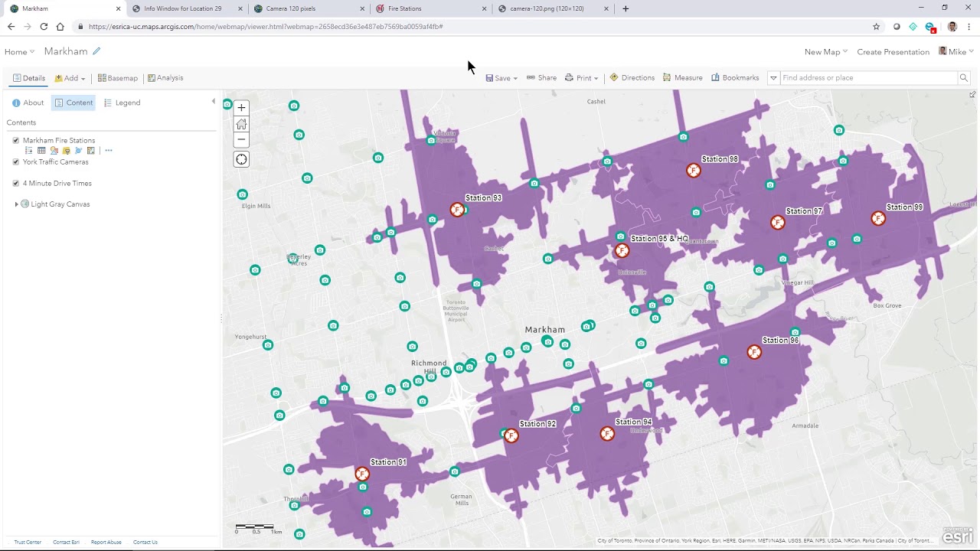Open Report Abuse link

click(106, 543)
